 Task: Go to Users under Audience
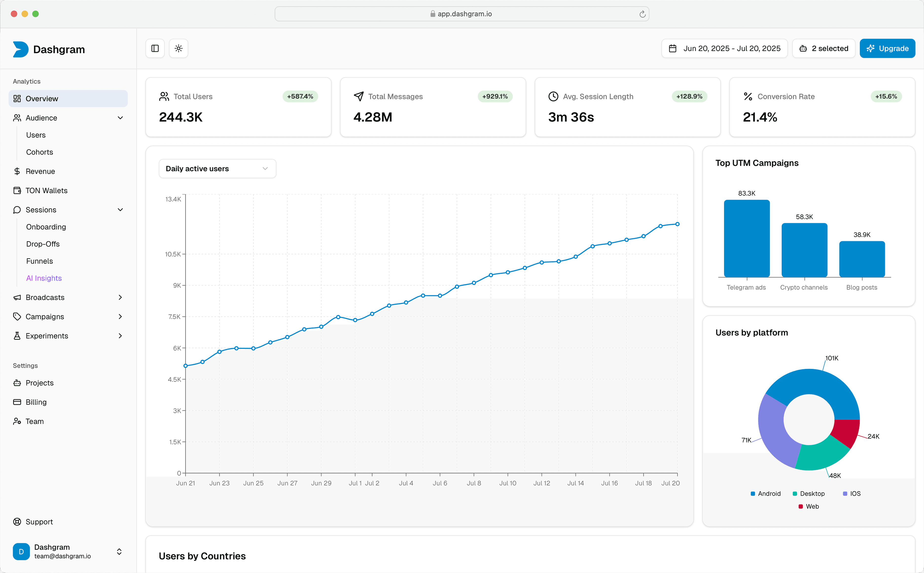[x=36, y=135]
